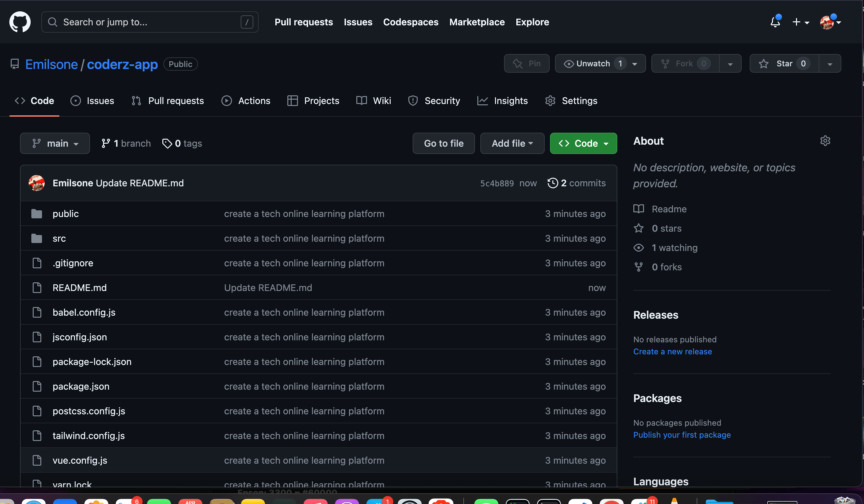Screen dimensions: 864x504
Task: Open the Insights tab
Action: 503,101
